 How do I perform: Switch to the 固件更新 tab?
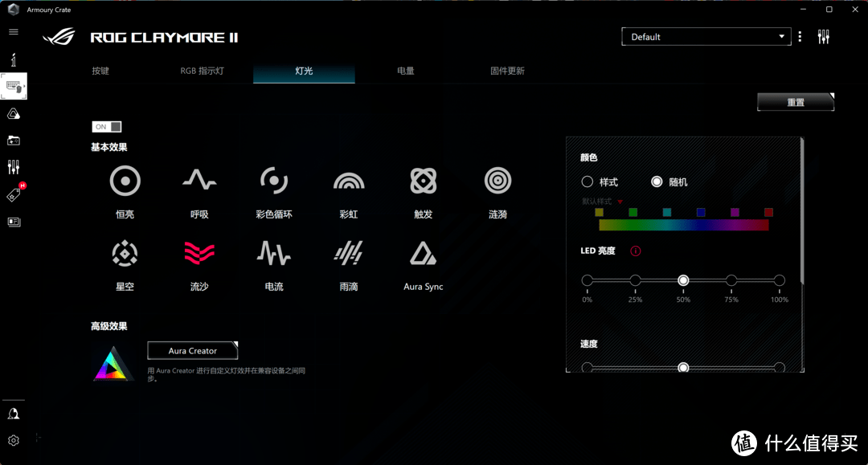pos(508,71)
